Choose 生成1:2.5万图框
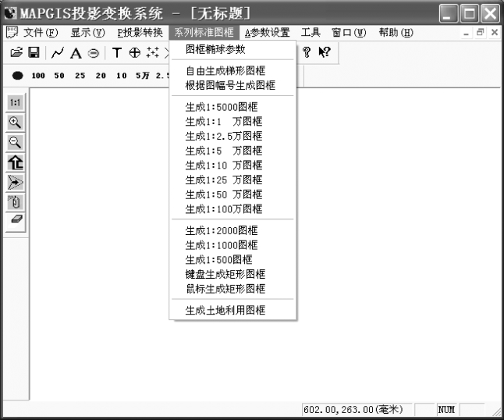504x420 pixels. click(x=232, y=136)
